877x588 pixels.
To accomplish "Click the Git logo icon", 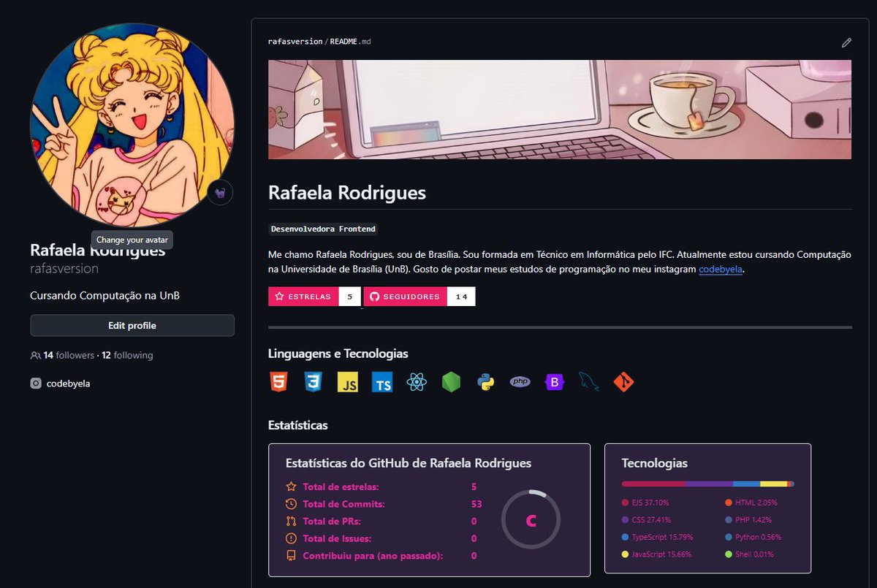I will coord(623,382).
